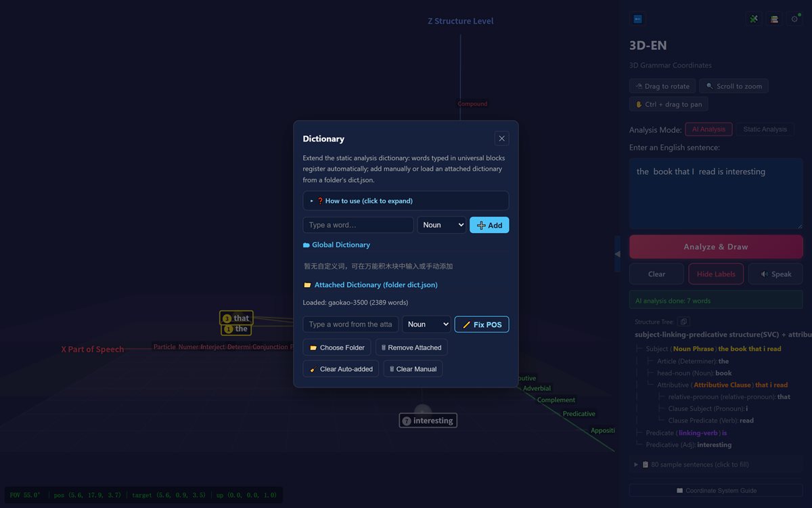Select the Predicate linking-verb is row
812x508 pixels.
[686, 433]
